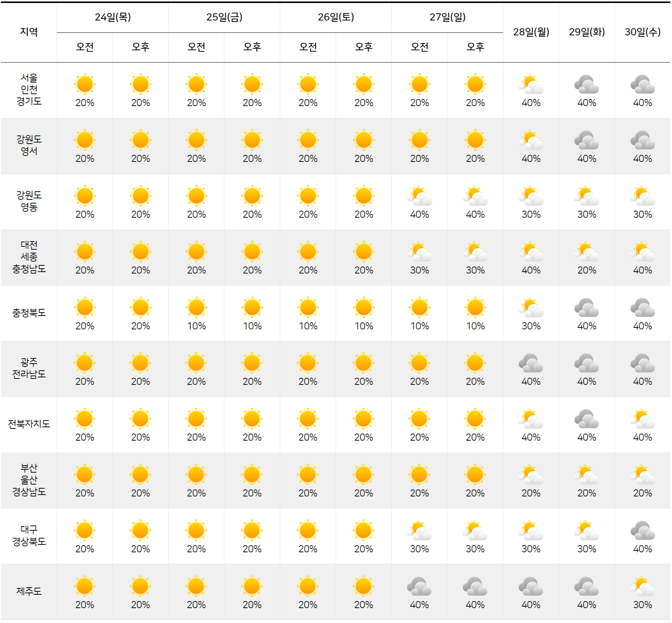This screenshot has width=672, height=623.
Task: Click the 27일(일) column header
Action: (447, 17)
